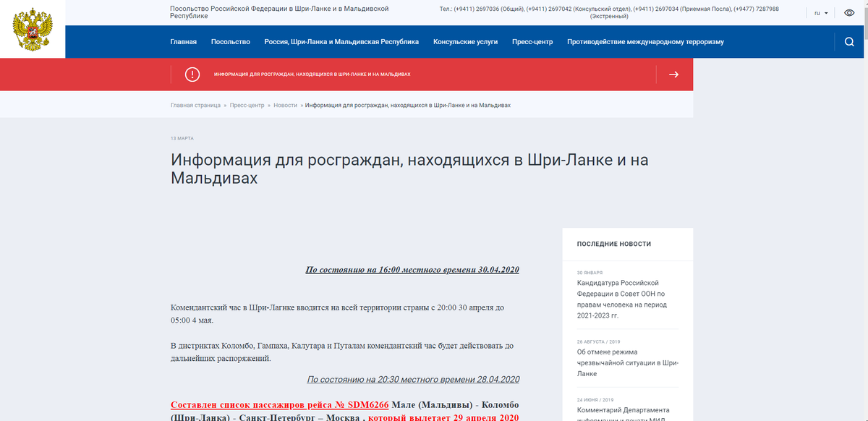The height and width of the screenshot is (421, 868).
Task: Open site search via magnifier icon
Action: point(848,41)
